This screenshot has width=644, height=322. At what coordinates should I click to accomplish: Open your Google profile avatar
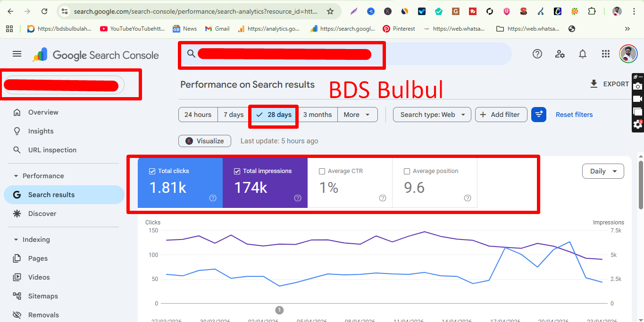pyautogui.click(x=628, y=54)
